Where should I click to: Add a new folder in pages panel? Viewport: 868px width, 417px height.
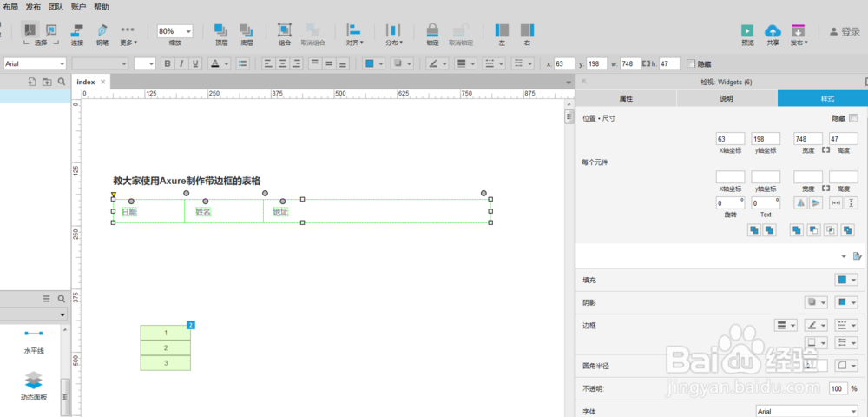click(47, 82)
